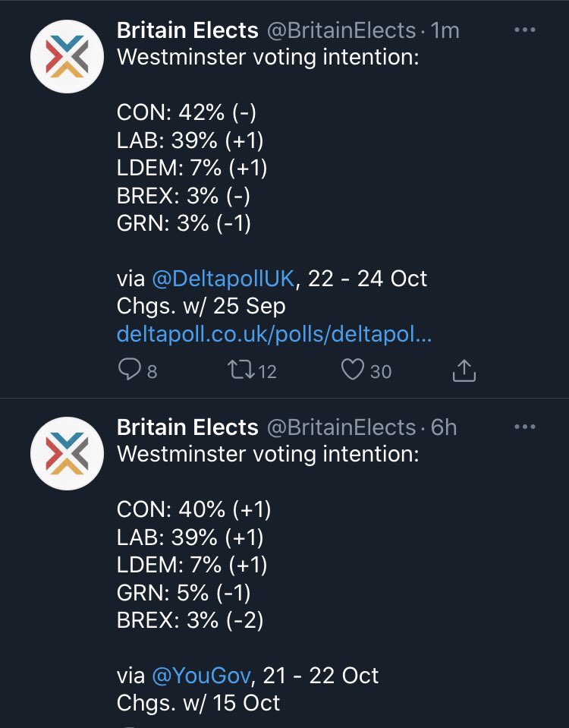Open Britain Elects name on YouGov tweet
Viewport: 569px width, 728px height.
pyautogui.click(x=187, y=427)
